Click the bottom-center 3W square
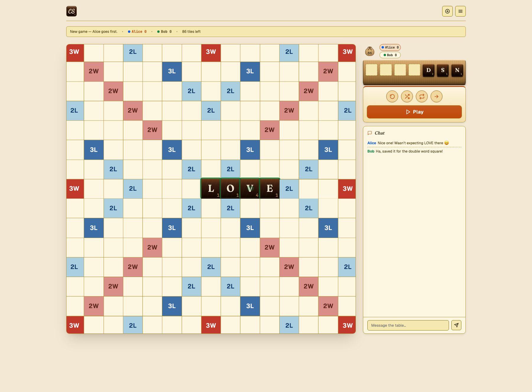532x392 pixels. [x=211, y=325]
